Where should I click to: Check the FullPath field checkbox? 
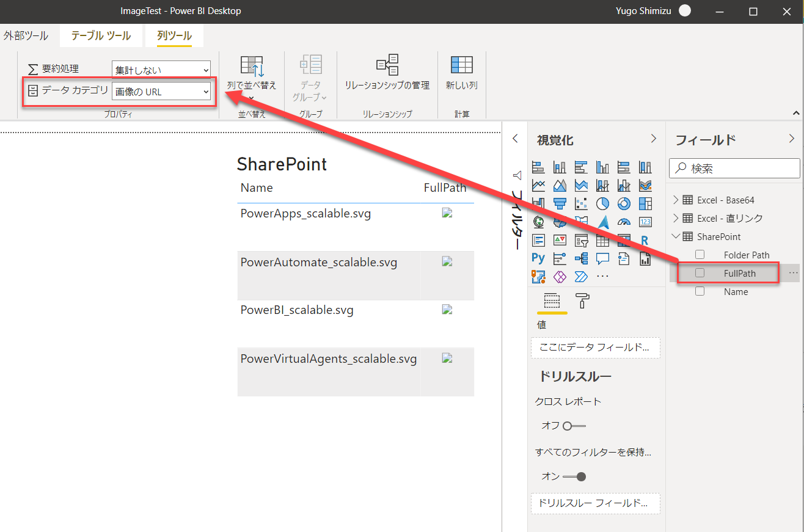pyautogui.click(x=700, y=273)
